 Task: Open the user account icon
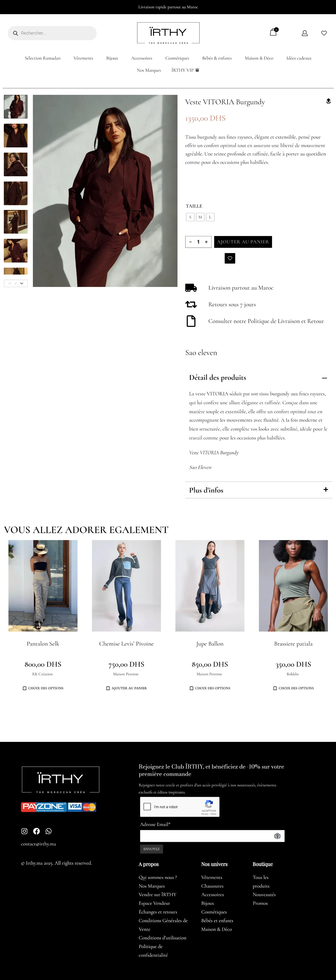click(x=304, y=33)
